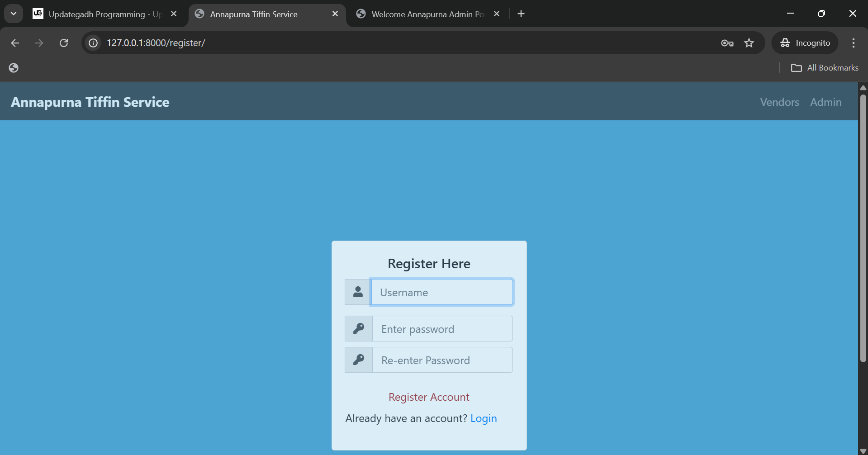Expand the tab search dropdown arrow
The width and height of the screenshot is (868, 455).
(x=14, y=14)
